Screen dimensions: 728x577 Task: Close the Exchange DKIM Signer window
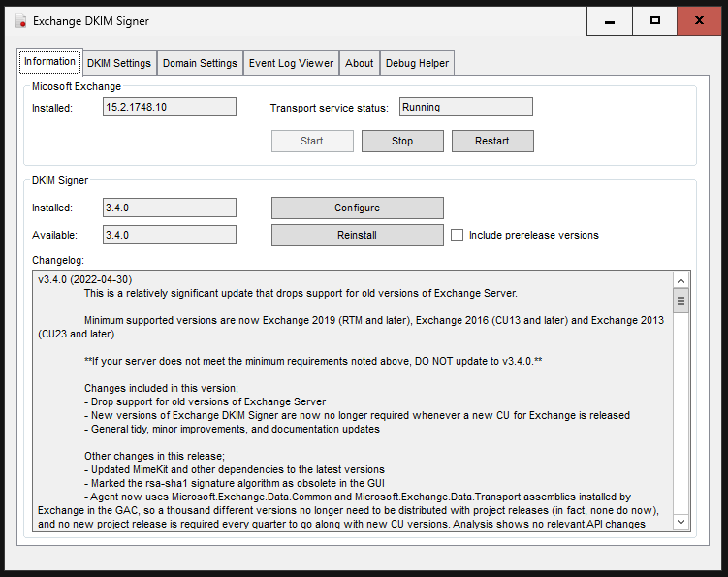[x=699, y=21]
